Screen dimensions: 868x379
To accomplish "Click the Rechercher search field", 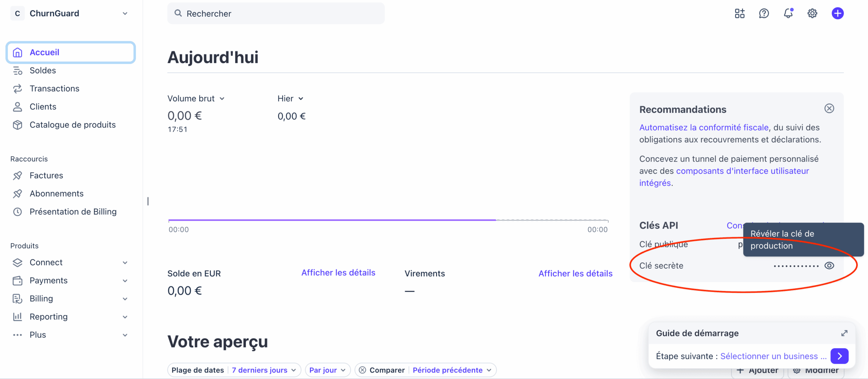I will pyautogui.click(x=276, y=14).
